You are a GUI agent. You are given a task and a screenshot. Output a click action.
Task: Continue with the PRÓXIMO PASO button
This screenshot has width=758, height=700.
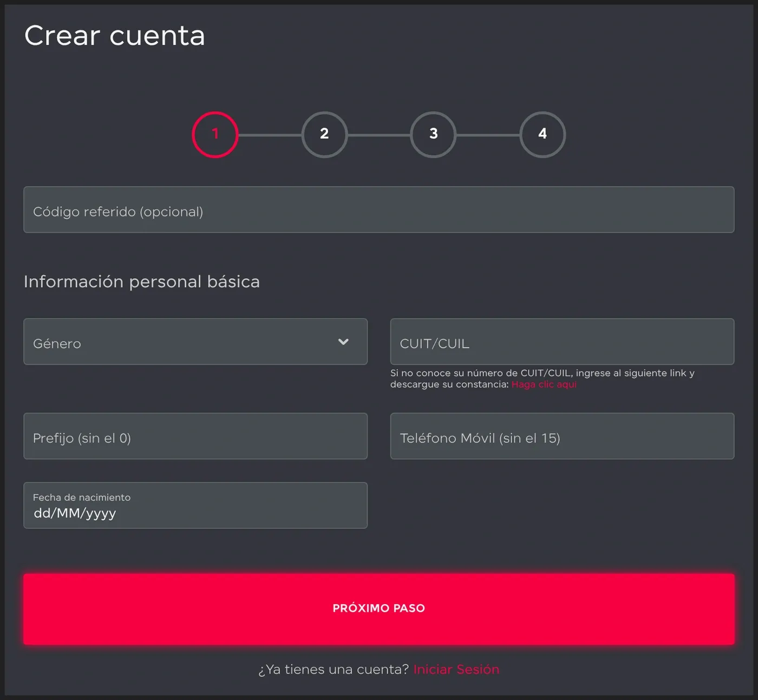tap(379, 609)
